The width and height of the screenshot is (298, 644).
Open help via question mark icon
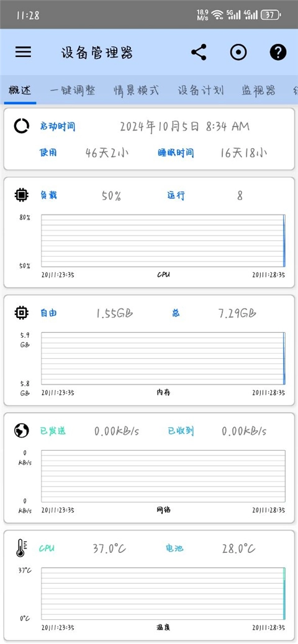(278, 52)
